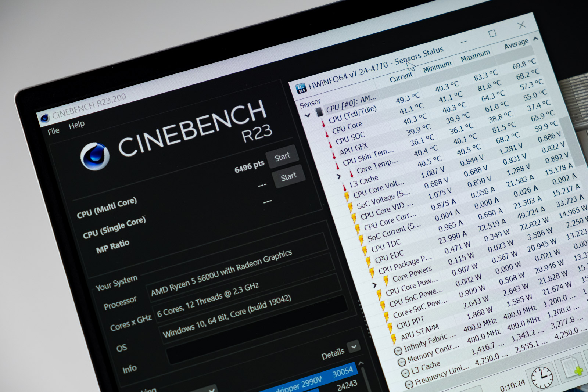Click the clock icon beside the lower L3 Cache row
This screenshot has width=588, height=392.
click(x=405, y=373)
